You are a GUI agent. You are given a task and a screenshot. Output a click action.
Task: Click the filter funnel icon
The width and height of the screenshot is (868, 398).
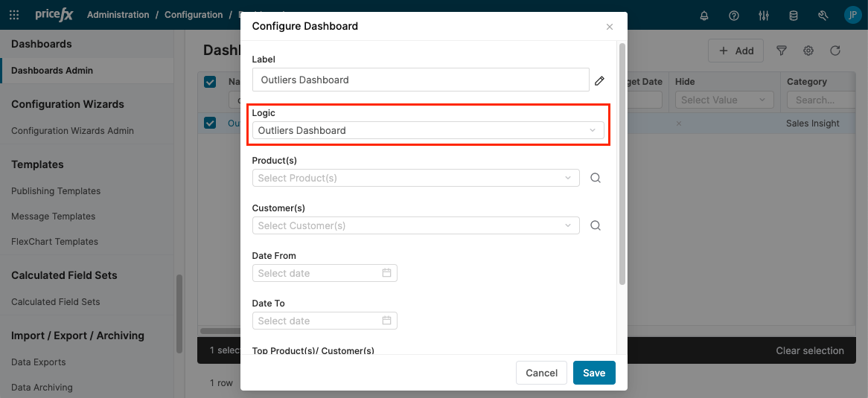(782, 51)
